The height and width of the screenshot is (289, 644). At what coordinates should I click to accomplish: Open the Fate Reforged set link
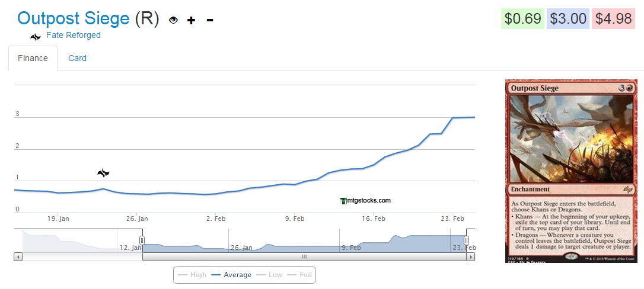74,35
